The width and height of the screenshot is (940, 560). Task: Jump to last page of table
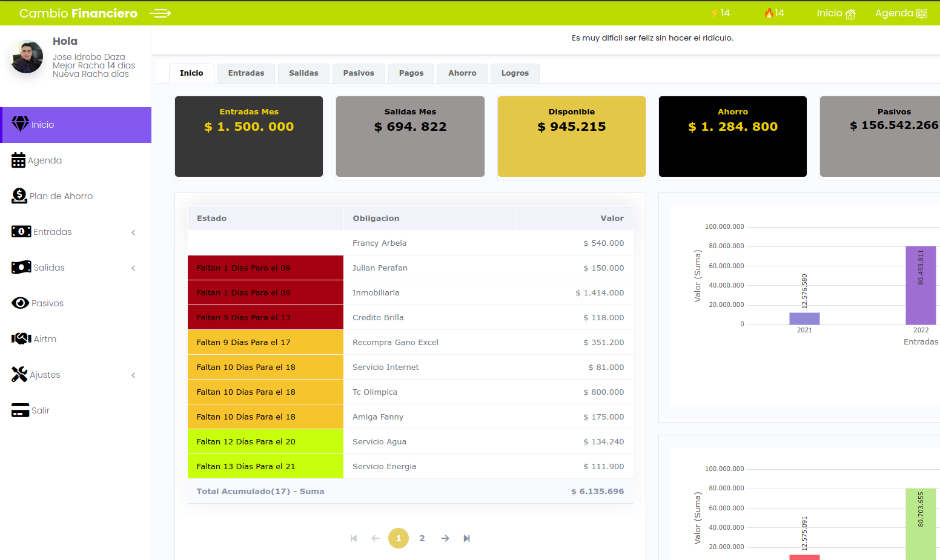coord(466,538)
